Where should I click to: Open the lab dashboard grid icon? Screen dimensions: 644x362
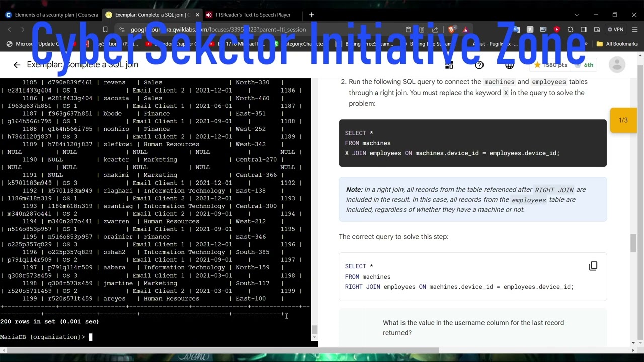coord(449,65)
